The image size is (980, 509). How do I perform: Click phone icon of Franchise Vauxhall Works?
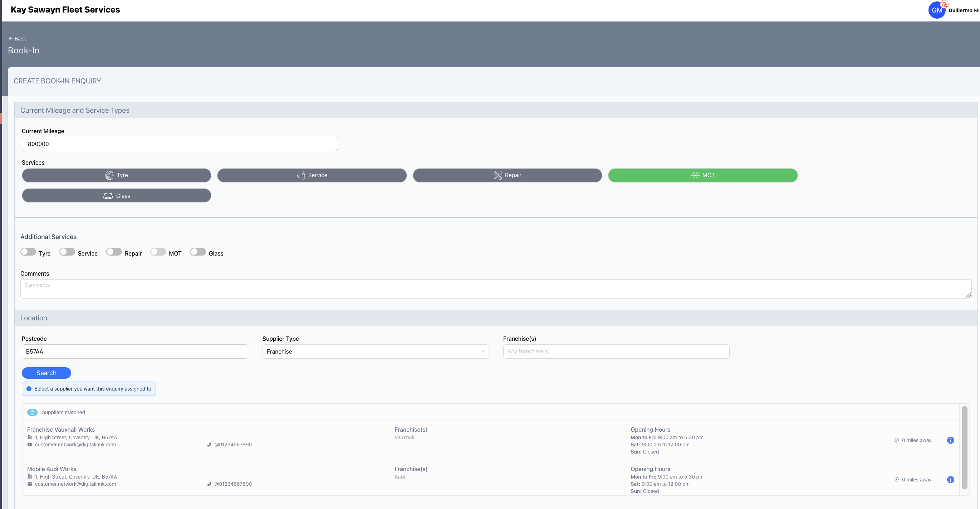[x=209, y=445]
